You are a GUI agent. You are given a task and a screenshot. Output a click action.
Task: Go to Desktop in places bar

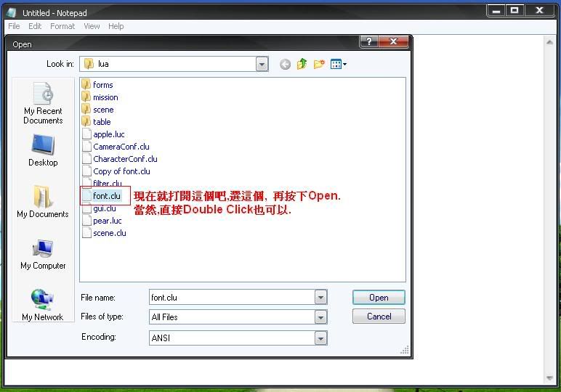click(x=43, y=151)
